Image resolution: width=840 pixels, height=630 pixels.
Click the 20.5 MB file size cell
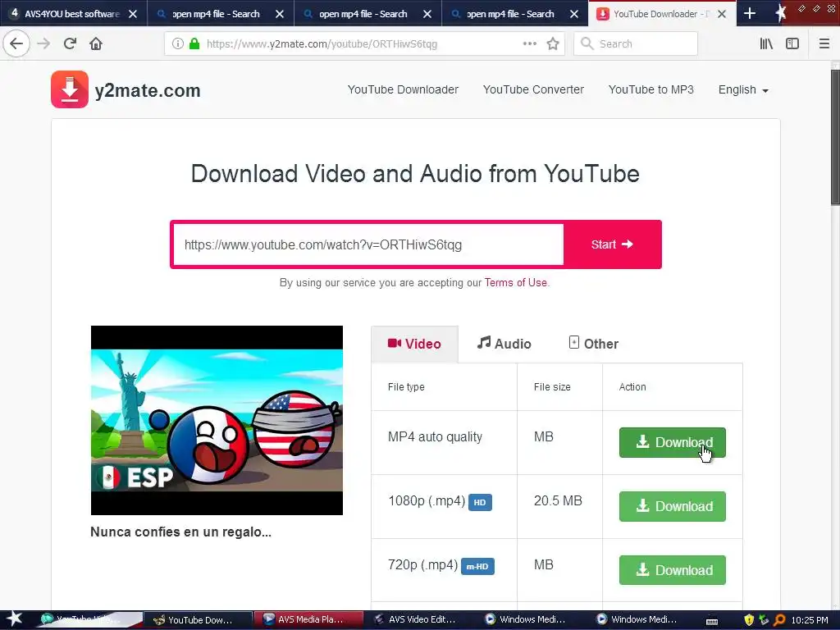point(558,501)
